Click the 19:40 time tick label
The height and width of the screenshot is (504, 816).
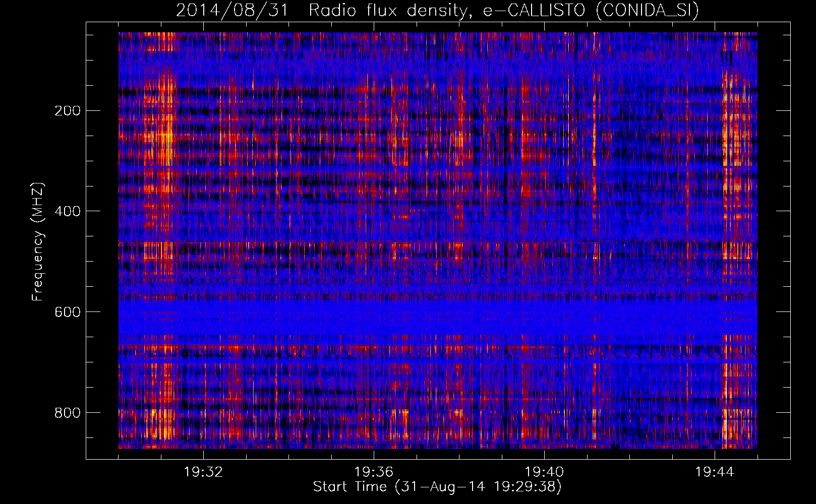pyautogui.click(x=544, y=472)
